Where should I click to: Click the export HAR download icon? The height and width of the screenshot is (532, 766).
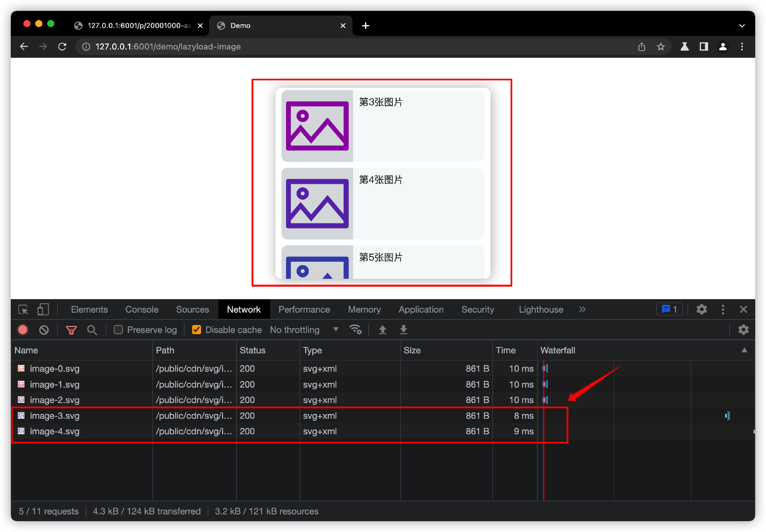pos(403,329)
